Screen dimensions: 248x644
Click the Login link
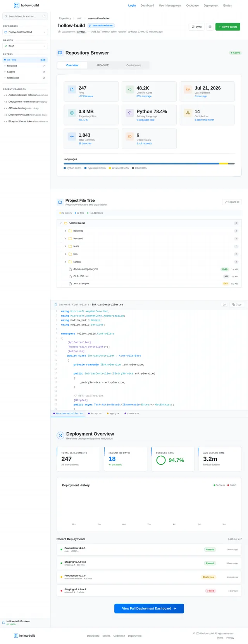click(132, 5)
